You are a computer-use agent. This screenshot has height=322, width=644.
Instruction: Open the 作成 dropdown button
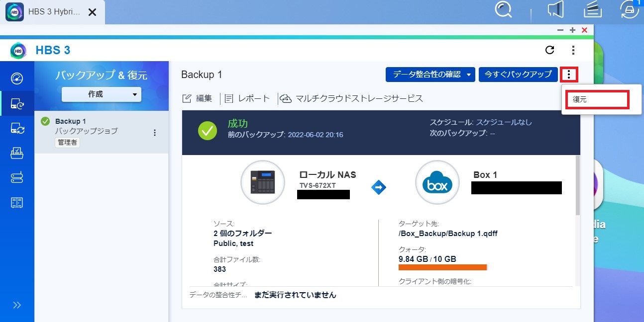102,94
